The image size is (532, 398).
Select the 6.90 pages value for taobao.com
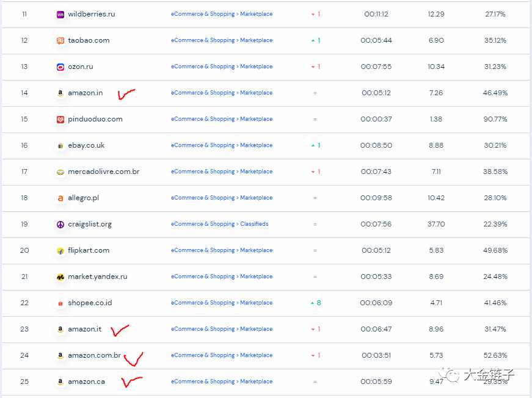[436, 40]
